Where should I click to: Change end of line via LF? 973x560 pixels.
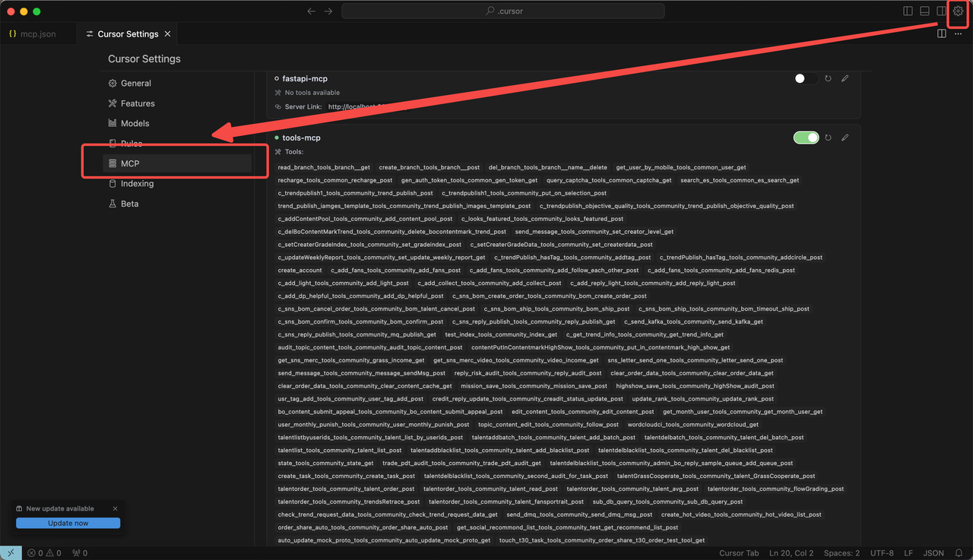tap(910, 553)
